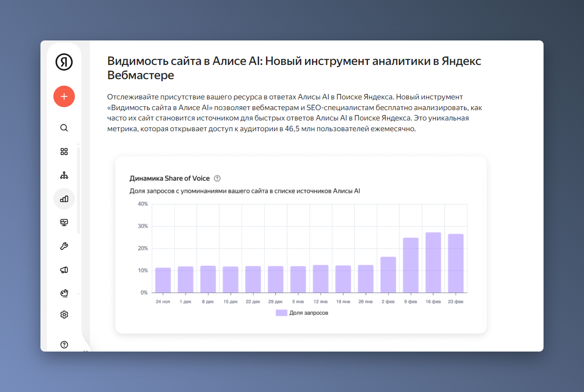Click the chart bar for 29 дек
The height and width of the screenshot is (392, 584).
276,279
